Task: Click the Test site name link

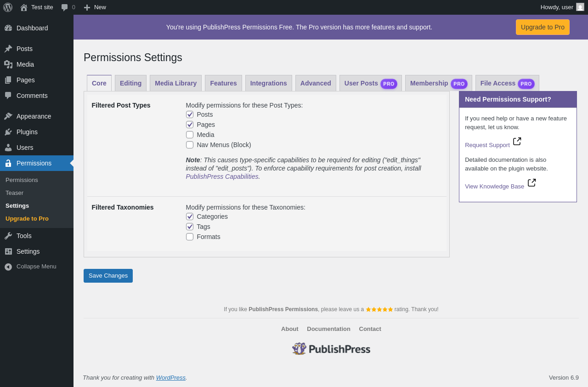Action: tap(42, 7)
